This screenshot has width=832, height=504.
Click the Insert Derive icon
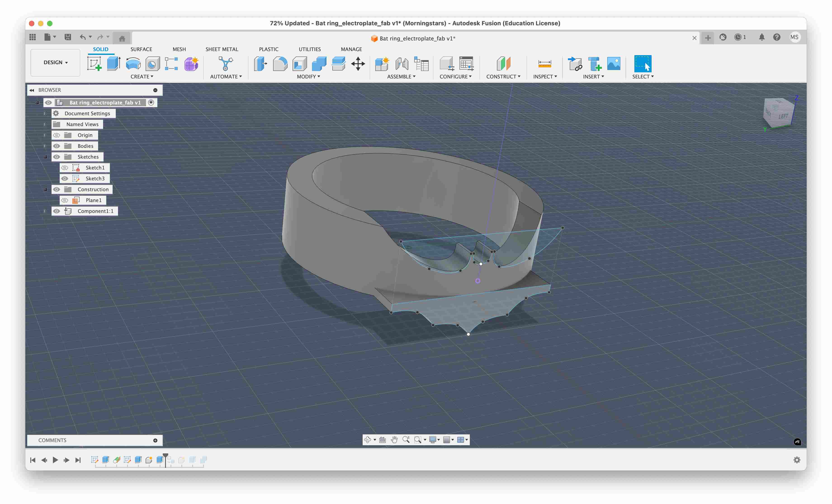point(575,64)
